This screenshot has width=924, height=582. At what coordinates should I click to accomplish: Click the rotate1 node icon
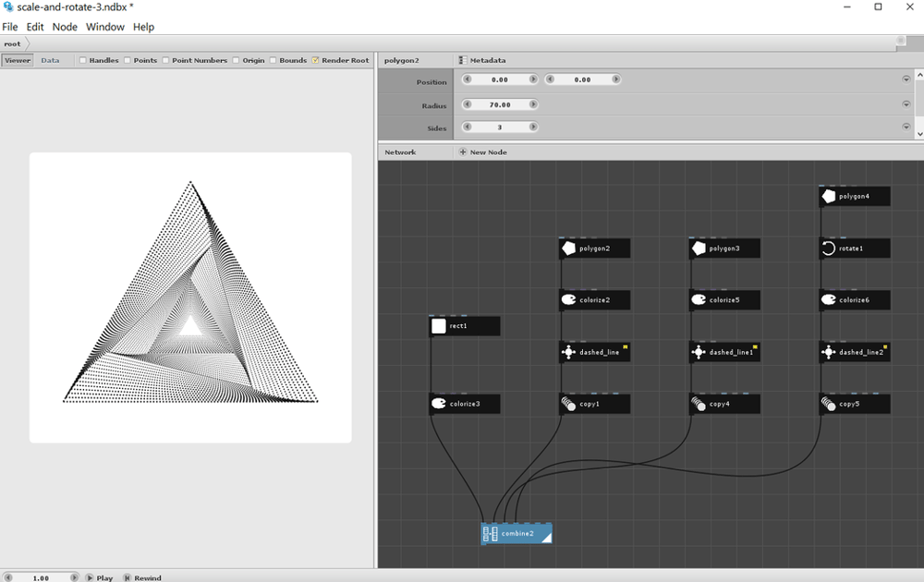tap(829, 249)
